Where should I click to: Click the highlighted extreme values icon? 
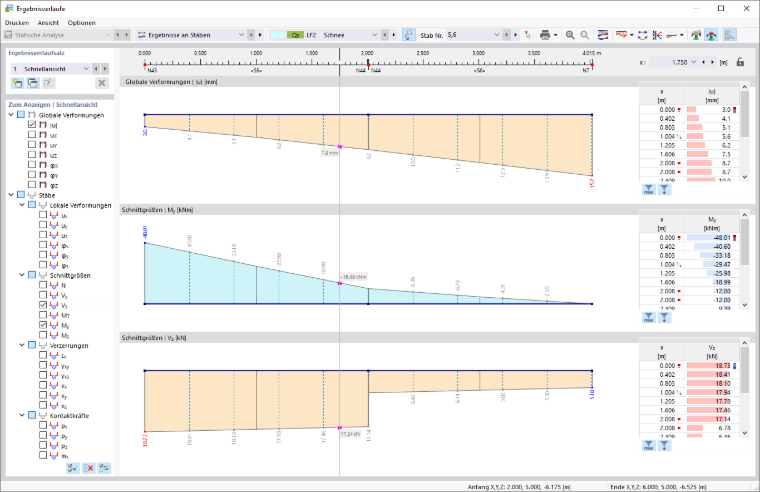click(711, 35)
